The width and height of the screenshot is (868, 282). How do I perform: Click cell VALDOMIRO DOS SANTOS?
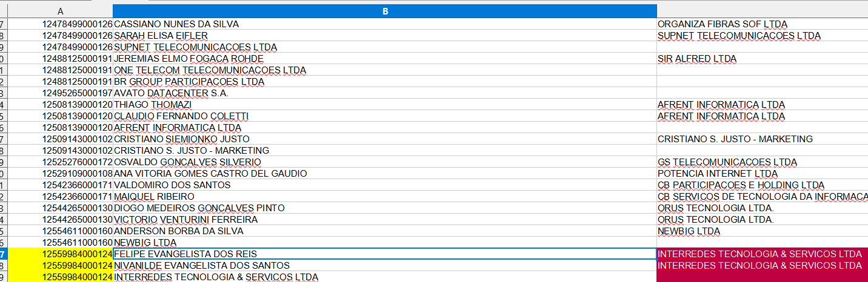click(x=385, y=185)
